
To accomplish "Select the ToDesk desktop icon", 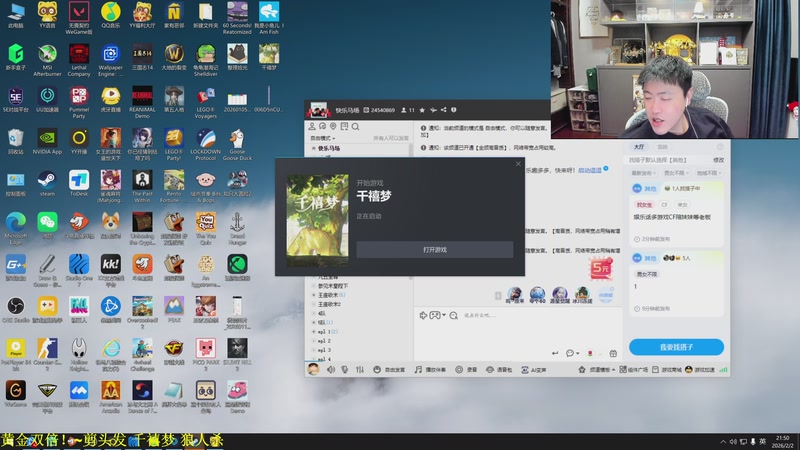I will 79,184.
